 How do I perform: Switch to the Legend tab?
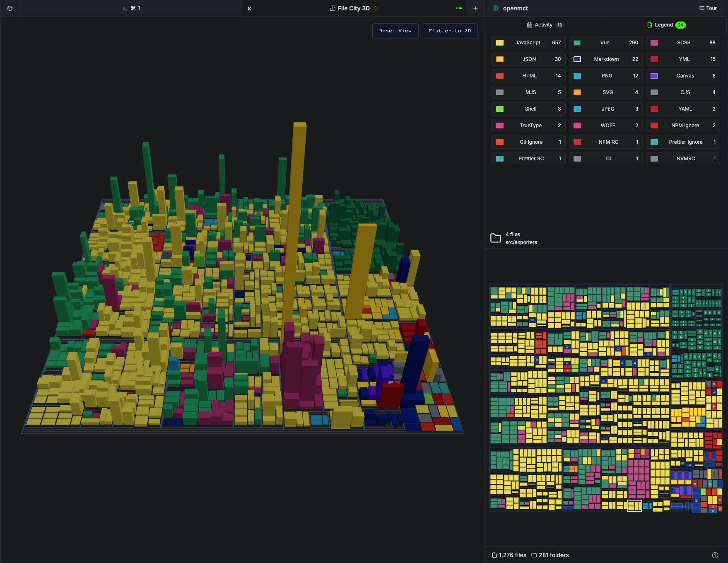[x=663, y=24]
